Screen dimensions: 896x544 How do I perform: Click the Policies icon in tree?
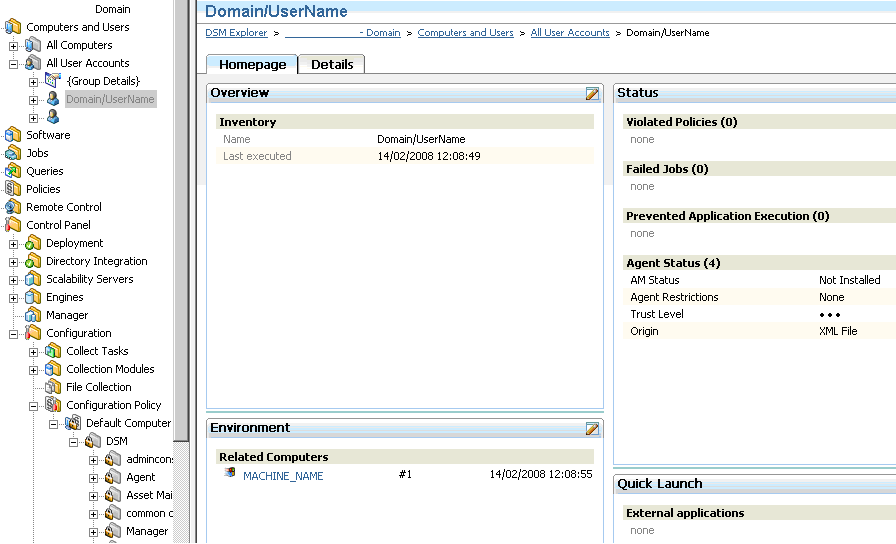pos(13,189)
